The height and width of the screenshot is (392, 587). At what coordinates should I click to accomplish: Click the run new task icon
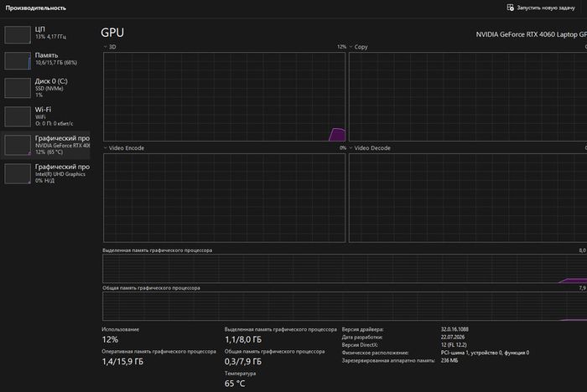pyautogui.click(x=510, y=8)
